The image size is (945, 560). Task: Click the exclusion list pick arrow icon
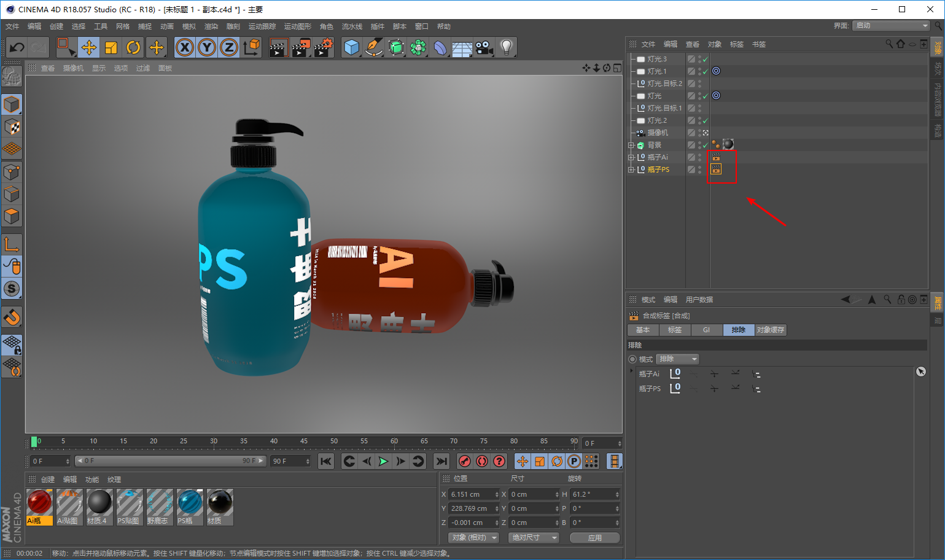tap(920, 371)
